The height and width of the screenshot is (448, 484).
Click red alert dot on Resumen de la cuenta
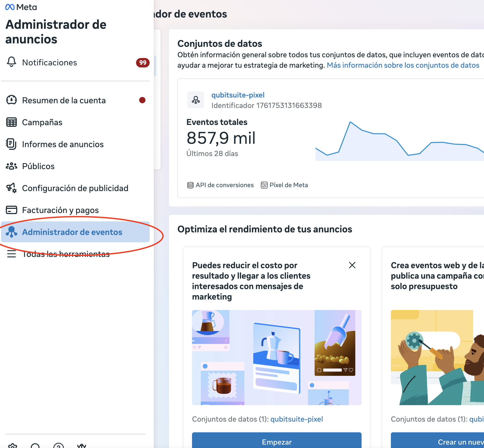142,100
